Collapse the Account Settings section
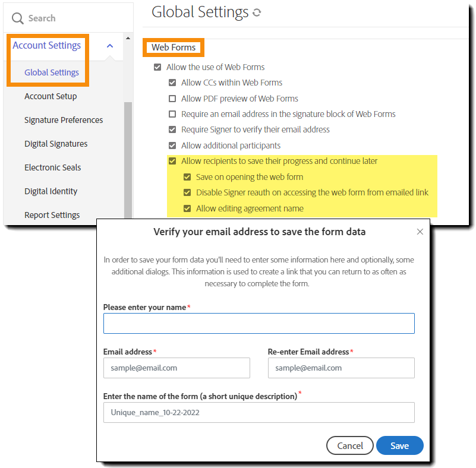Image resolution: width=476 pixels, height=468 pixels. click(109, 46)
